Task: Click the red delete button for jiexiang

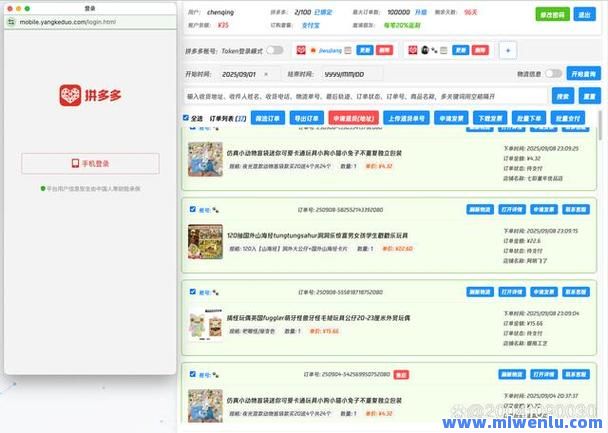Action: (x=384, y=50)
